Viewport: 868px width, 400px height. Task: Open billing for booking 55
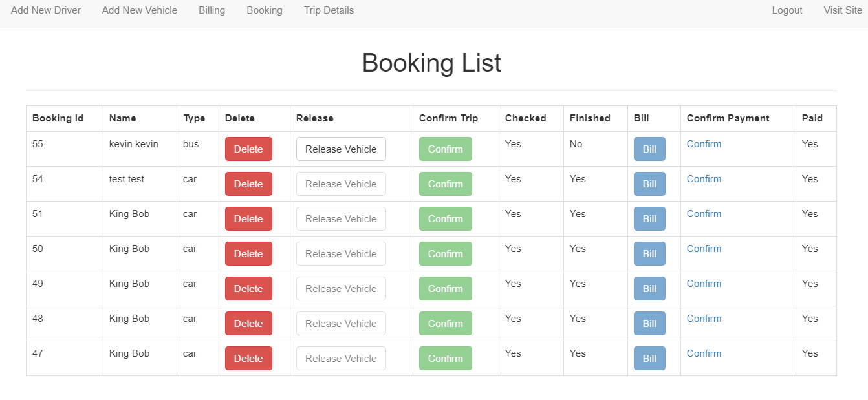(x=649, y=149)
